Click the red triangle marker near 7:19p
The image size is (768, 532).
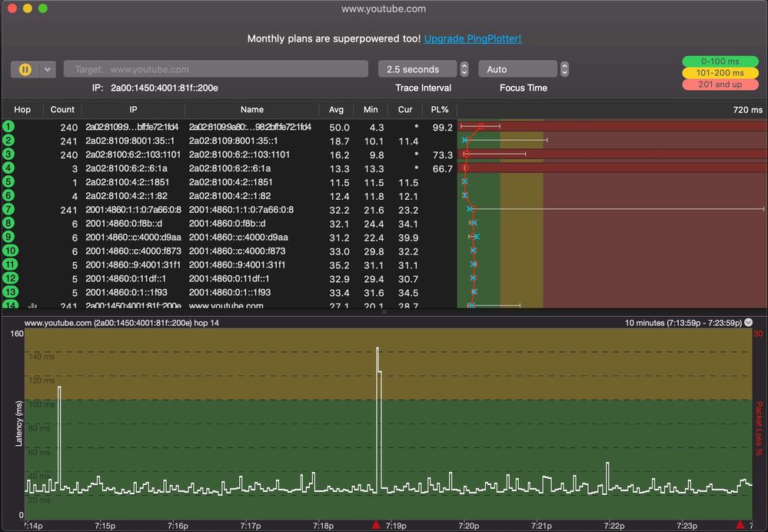376,524
